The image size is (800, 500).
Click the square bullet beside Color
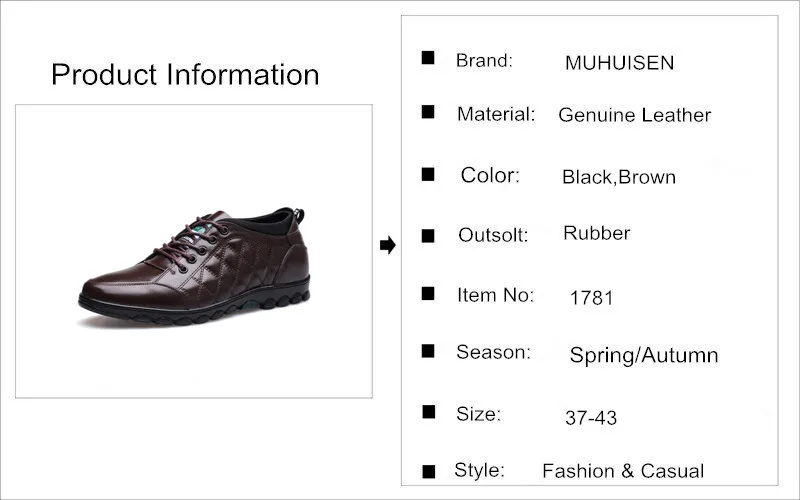click(428, 174)
